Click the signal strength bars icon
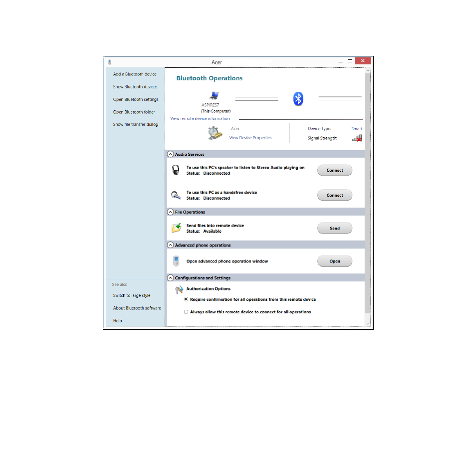 [x=357, y=138]
